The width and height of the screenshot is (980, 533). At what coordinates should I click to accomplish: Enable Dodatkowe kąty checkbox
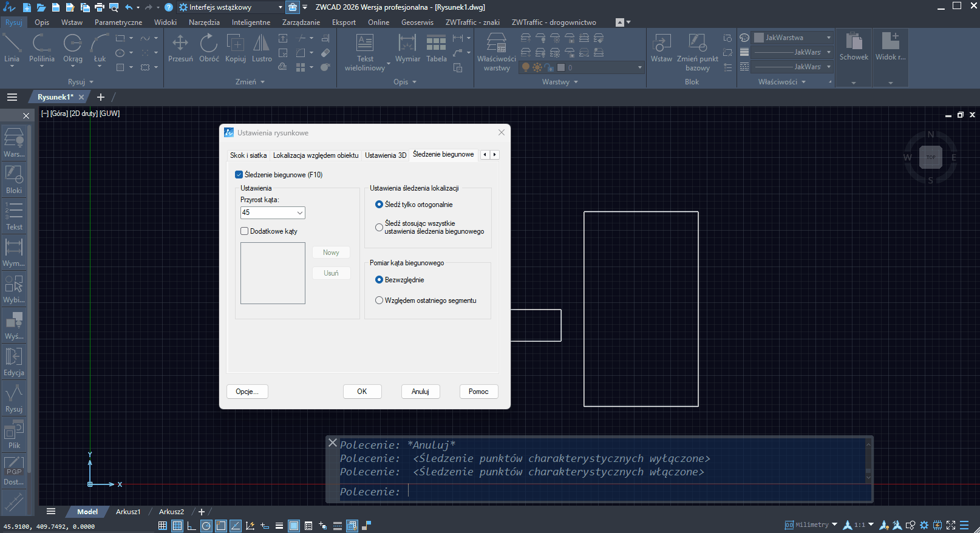tap(245, 231)
